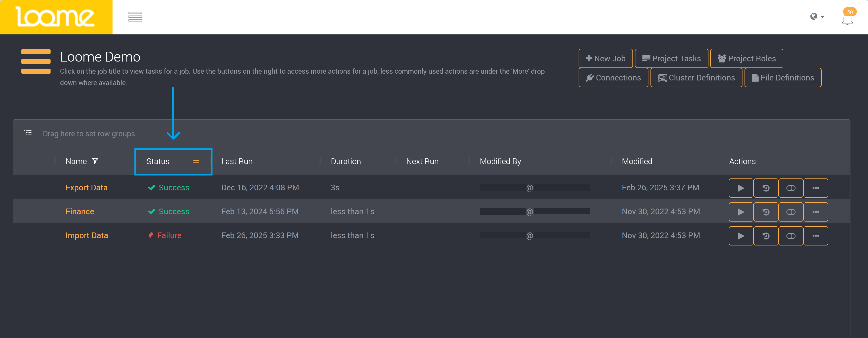Sort by Modified By column
Image resolution: width=868 pixels, height=338 pixels.
(x=500, y=161)
